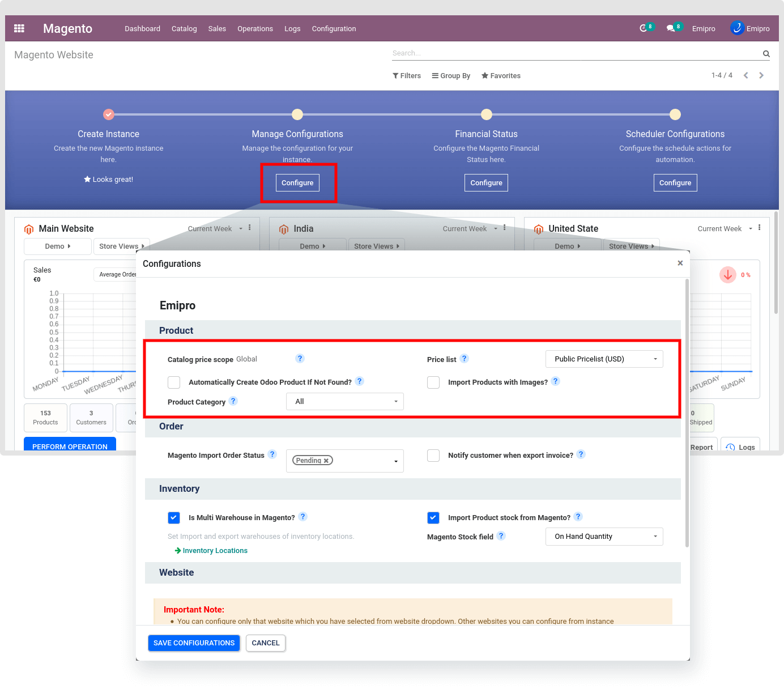Show help for Automatically Create Odoo Product
The width and height of the screenshot is (784, 689).
coord(360,381)
